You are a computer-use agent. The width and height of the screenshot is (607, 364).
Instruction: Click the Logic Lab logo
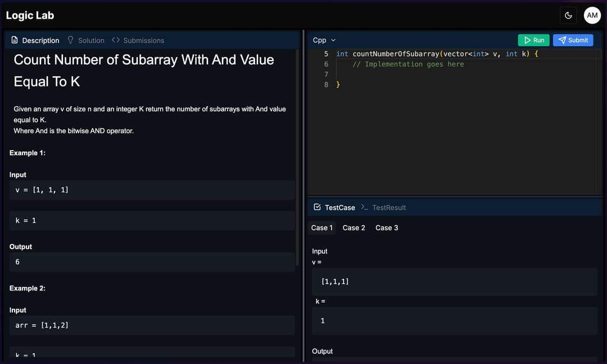coord(30,16)
